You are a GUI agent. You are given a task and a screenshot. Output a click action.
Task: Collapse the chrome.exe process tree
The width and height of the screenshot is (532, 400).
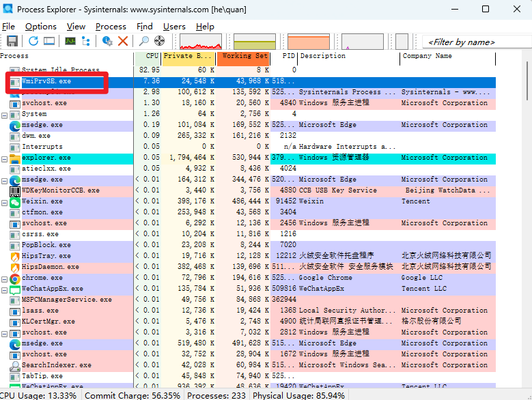pos(4,280)
